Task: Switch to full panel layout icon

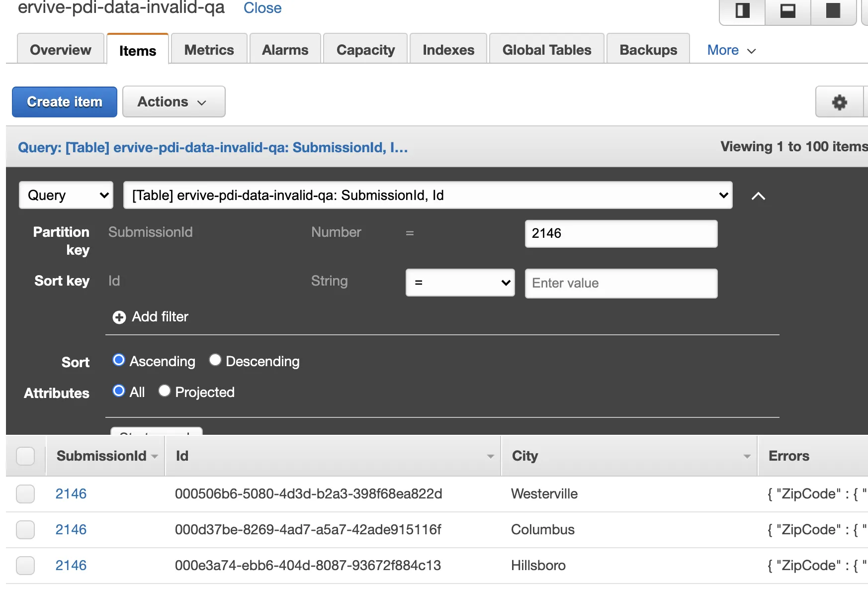Action: 833,10
